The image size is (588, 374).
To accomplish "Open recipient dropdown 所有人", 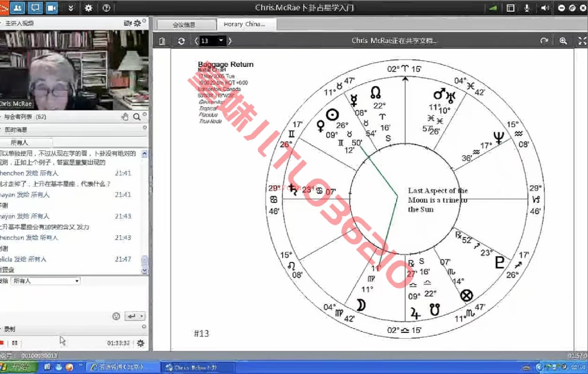I will tap(45, 281).
